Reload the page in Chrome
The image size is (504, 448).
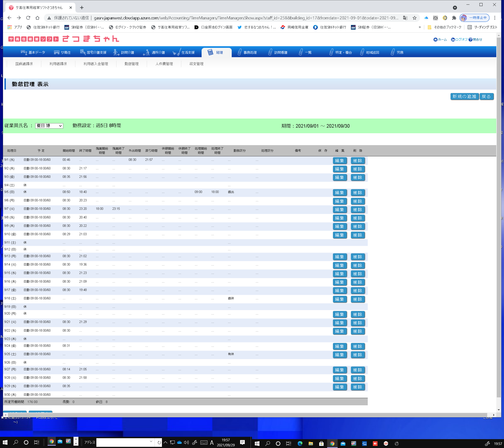pos(28,18)
